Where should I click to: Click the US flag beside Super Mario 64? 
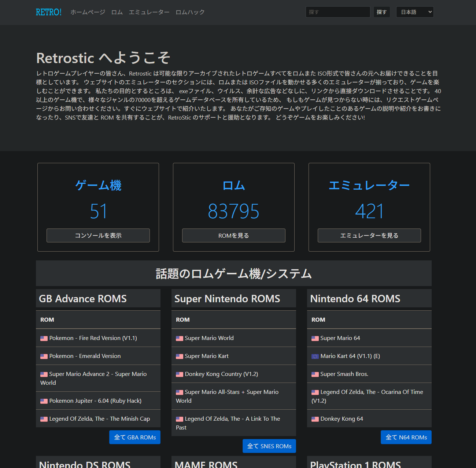point(315,339)
